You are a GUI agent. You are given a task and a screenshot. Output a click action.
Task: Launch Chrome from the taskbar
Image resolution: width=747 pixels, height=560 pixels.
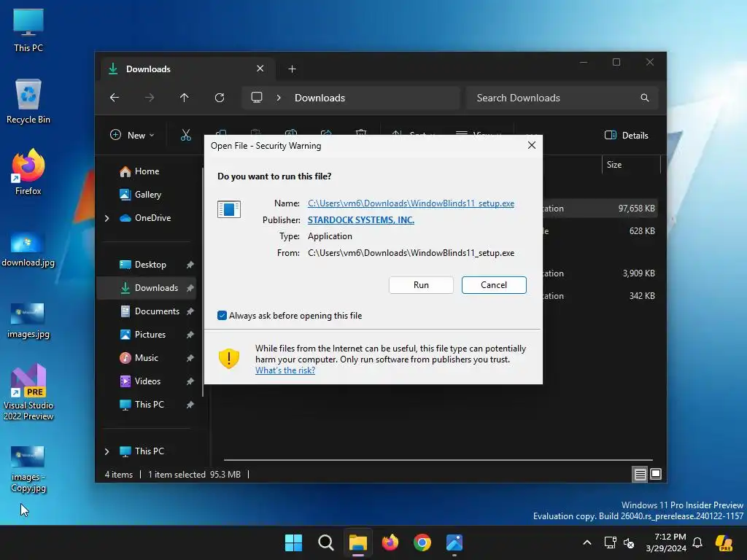(x=422, y=542)
